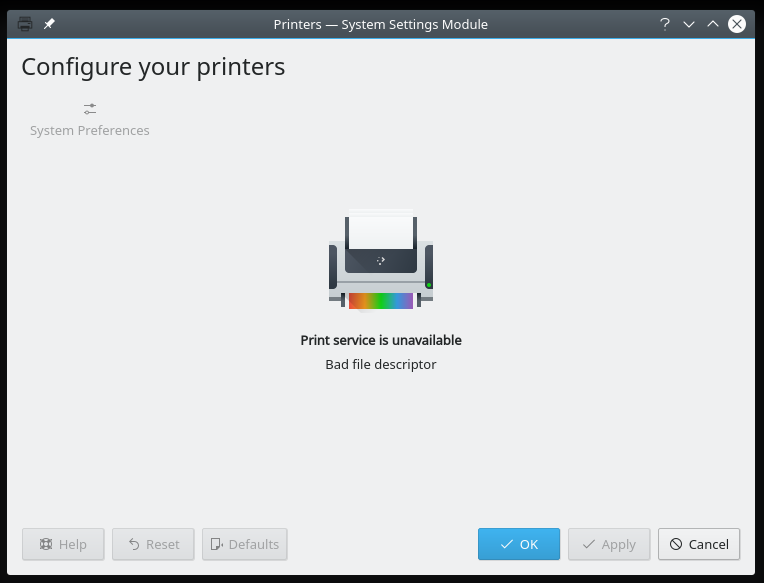764x583 pixels.
Task: Toggle the pin window icon
Action: click(x=49, y=24)
